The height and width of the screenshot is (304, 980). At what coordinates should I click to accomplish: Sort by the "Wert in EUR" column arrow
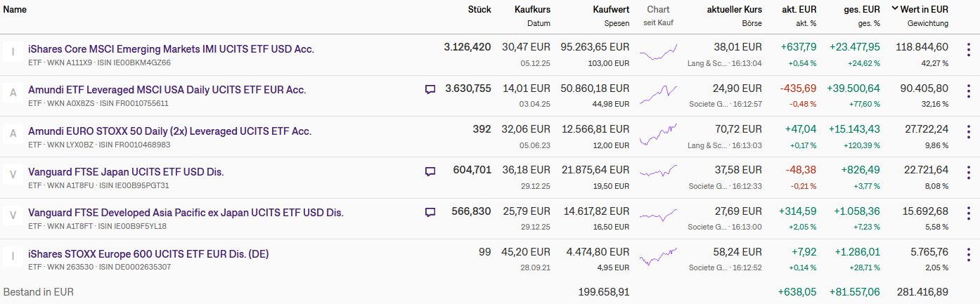(x=895, y=9)
